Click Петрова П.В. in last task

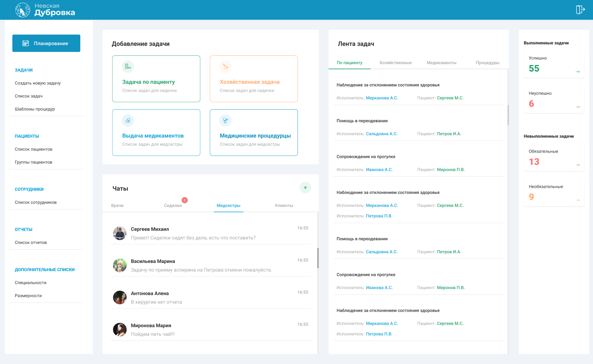pos(379,334)
